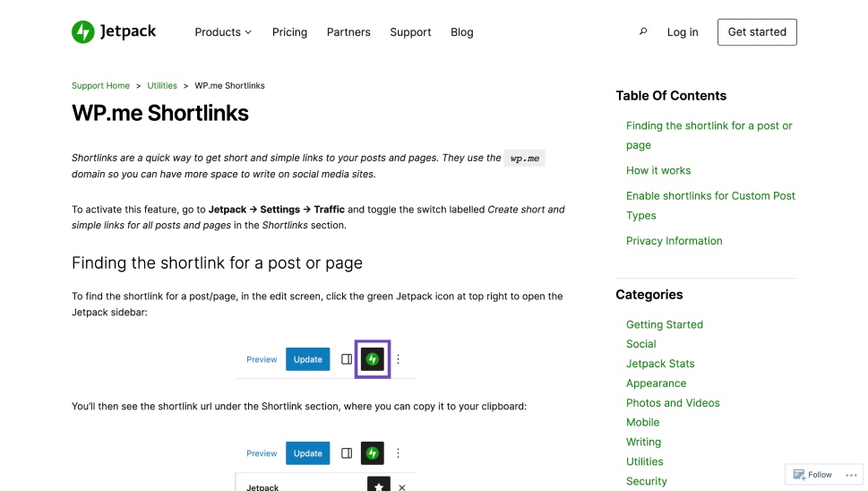Open the Social category
Image resolution: width=868 pixels, height=491 pixels.
click(x=641, y=344)
